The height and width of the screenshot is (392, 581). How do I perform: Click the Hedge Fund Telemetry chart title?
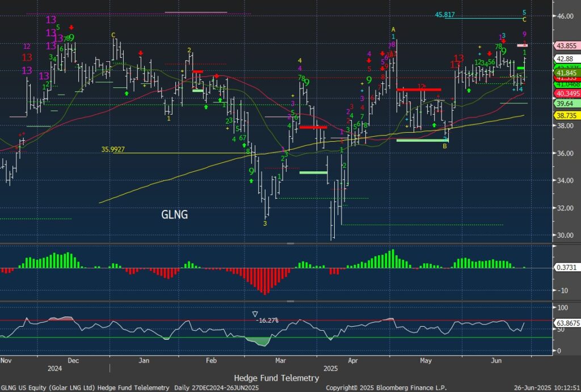tap(276, 378)
